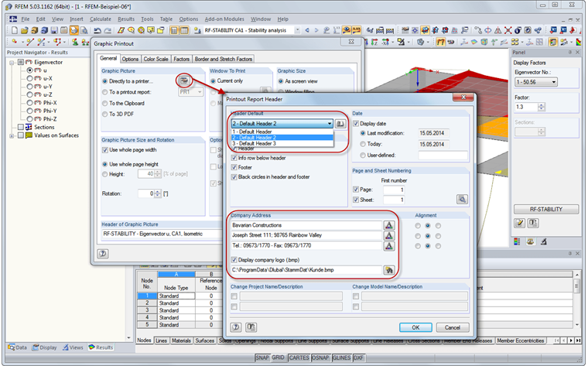588x366 pixels.
Task: Open the Header Default dropdown arrow
Action: [330, 123]
